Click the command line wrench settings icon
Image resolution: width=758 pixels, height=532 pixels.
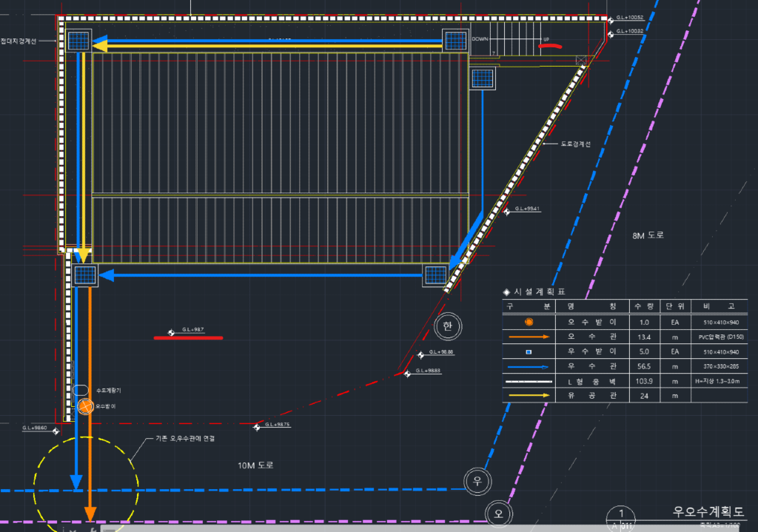click(x=93, y=529)
